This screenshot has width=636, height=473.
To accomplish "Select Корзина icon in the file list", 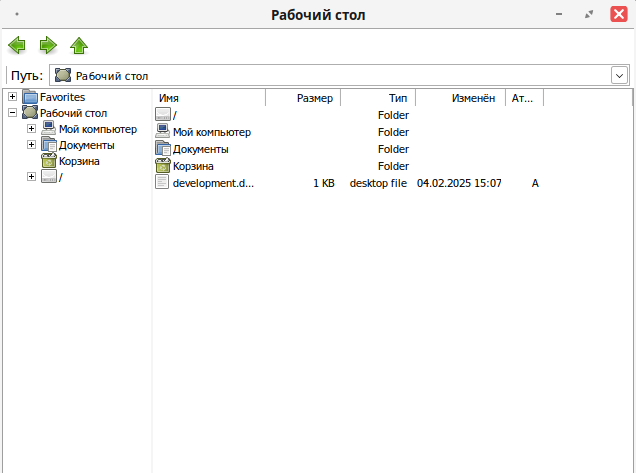I will click(163, 166).
